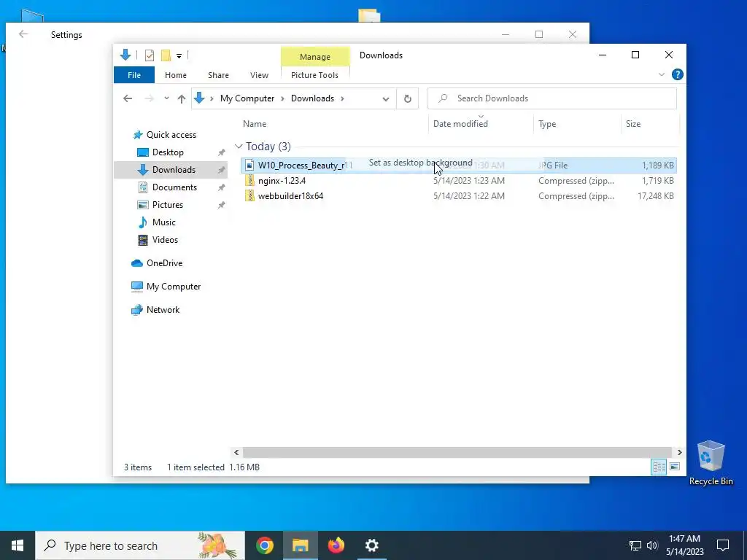Screen dimensions: 747x560
Task: Sort by the Type column header
Action: [x=547, y=124]
